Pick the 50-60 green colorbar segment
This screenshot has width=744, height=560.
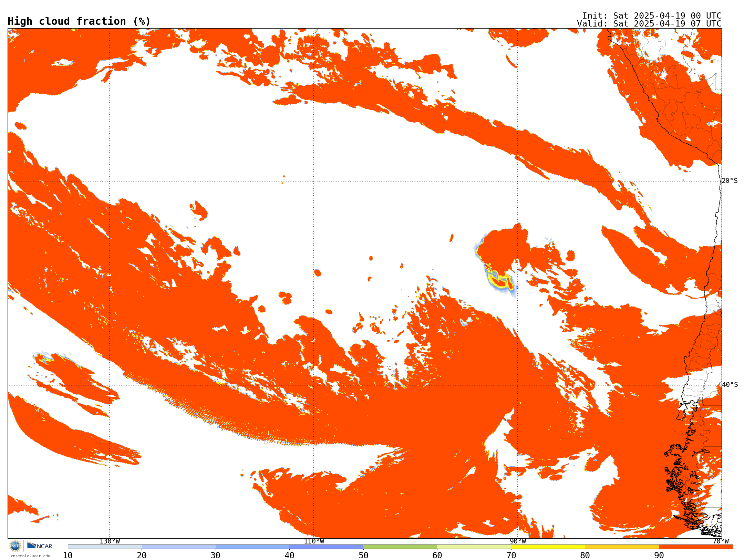[x=400, y=547]
